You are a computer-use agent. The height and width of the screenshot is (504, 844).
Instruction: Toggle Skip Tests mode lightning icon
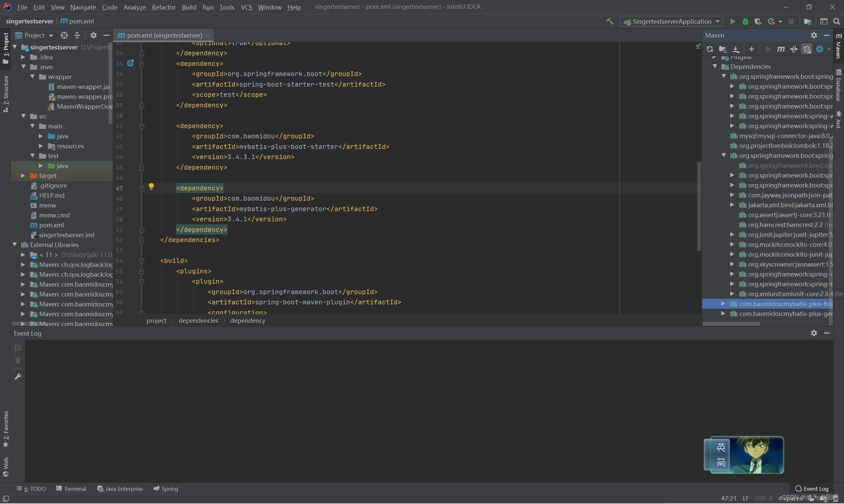(820, 49)
